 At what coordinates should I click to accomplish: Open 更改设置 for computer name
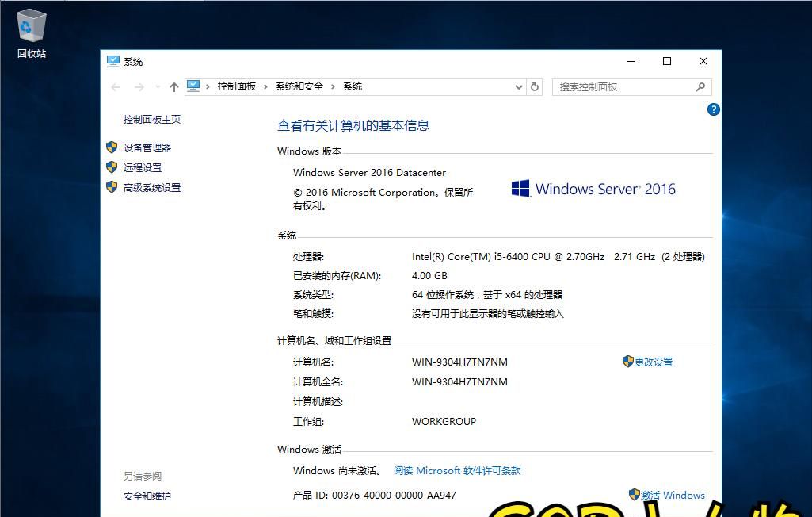(654, 362)
